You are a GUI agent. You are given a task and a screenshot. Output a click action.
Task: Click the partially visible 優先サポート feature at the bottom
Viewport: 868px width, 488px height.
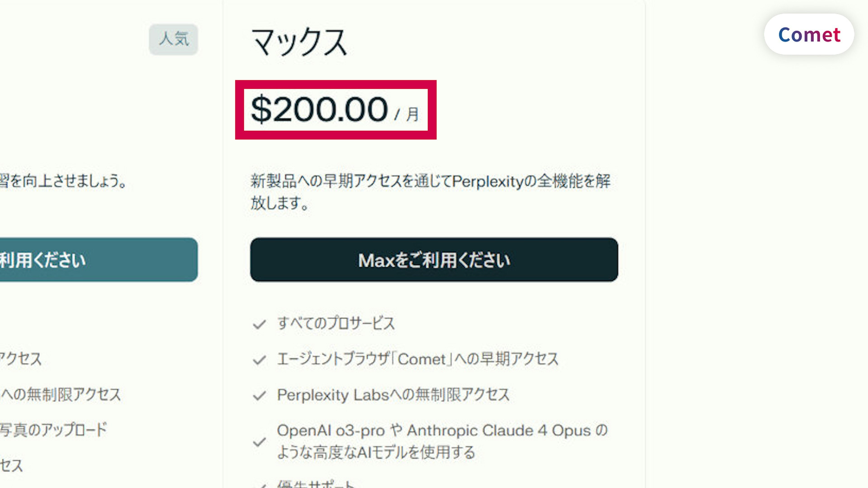(x=315, y=484)
